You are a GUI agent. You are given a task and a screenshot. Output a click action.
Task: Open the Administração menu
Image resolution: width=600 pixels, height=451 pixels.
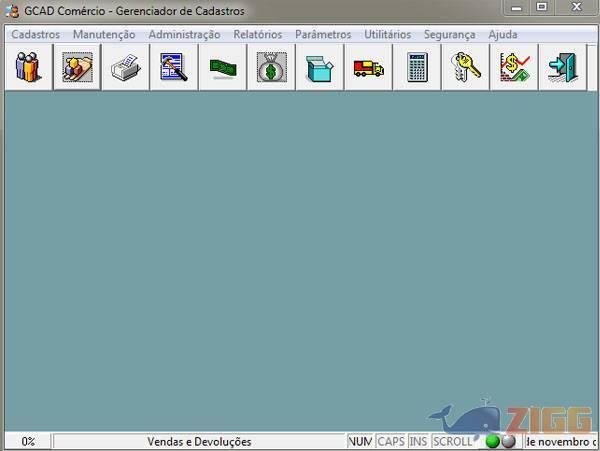[184, 34]
